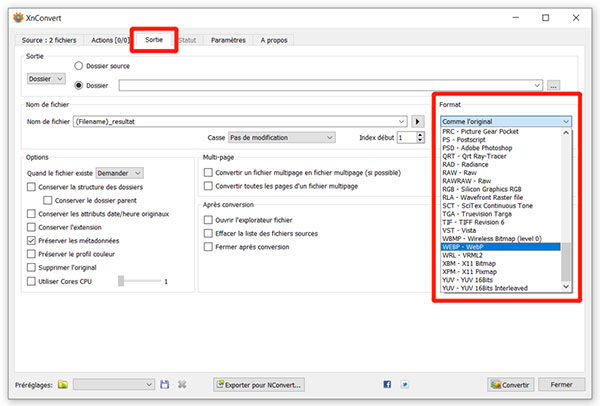Open the Dossier output type dropdown
Viewport: 600px width, 406px height.
pyautogui.click(x=46, y=79)
